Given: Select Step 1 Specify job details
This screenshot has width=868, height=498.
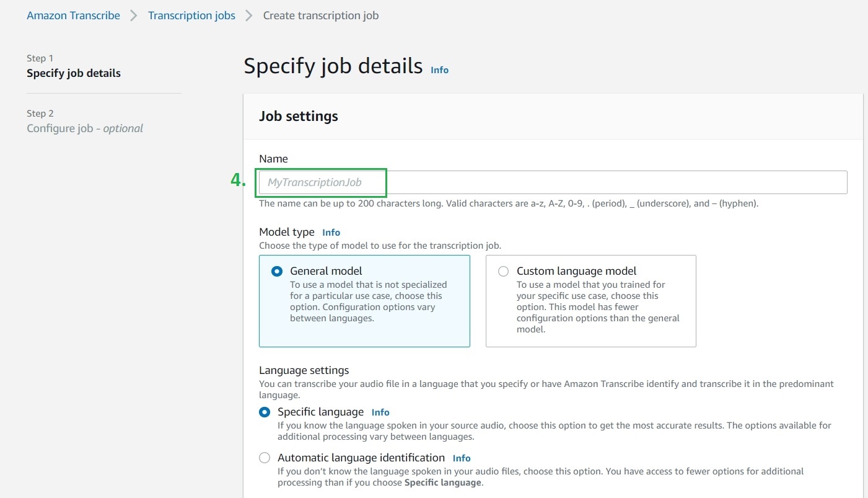Looking at the screenshot, I should click(x=73, y=73).
